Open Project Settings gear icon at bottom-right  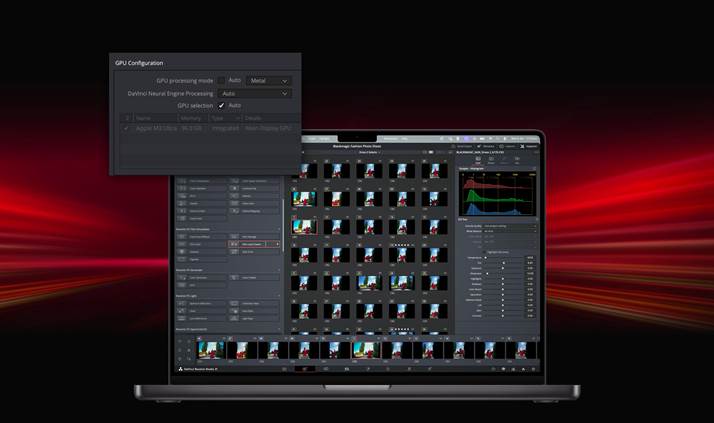(x=533, y=369)
